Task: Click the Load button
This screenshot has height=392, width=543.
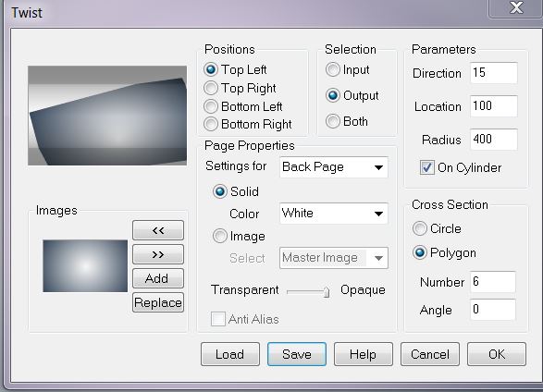Action: click(230, 354)
